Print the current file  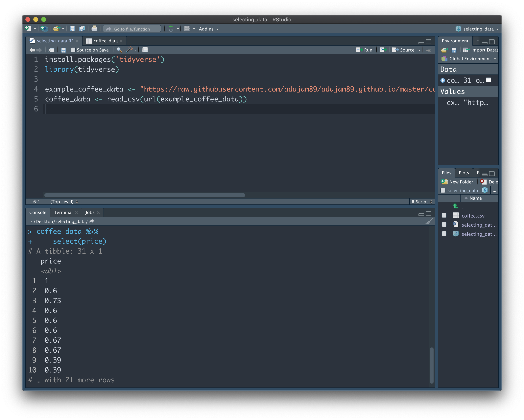pyautogui.click(x=94, y=29)
